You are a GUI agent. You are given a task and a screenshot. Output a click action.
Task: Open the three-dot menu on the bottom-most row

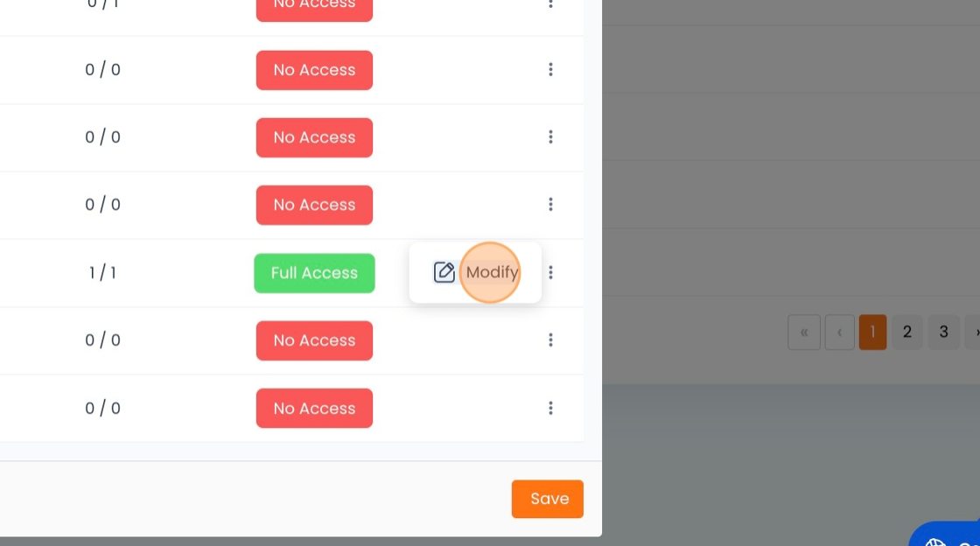[x=550, y=408]
